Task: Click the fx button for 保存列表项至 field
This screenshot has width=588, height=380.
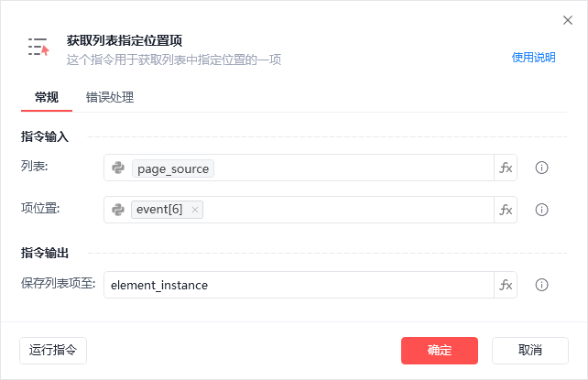Action: pos(506,285)
